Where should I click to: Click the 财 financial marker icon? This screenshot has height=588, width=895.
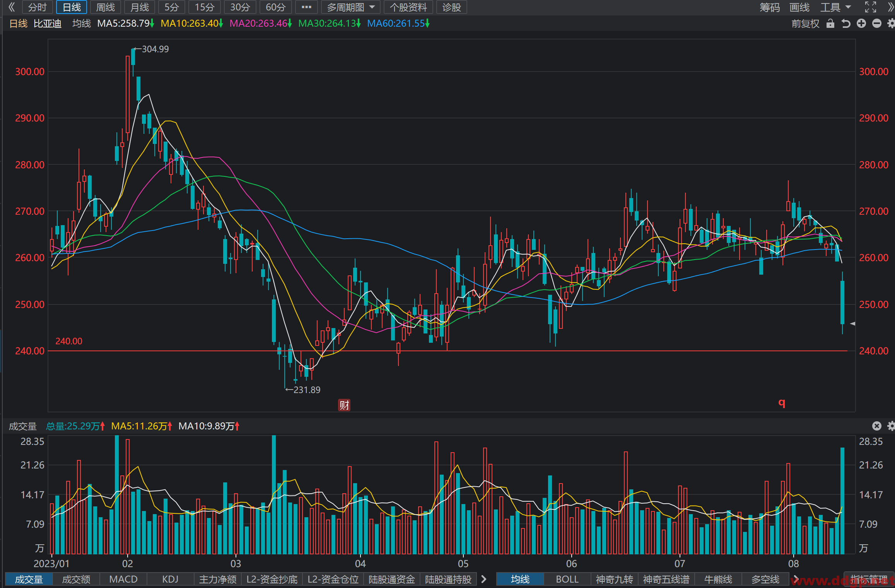(344, 405)
